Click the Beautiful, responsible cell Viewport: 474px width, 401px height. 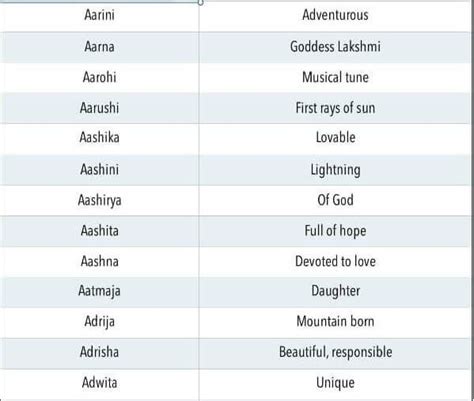pyautogui.click(x=335, y=353)
